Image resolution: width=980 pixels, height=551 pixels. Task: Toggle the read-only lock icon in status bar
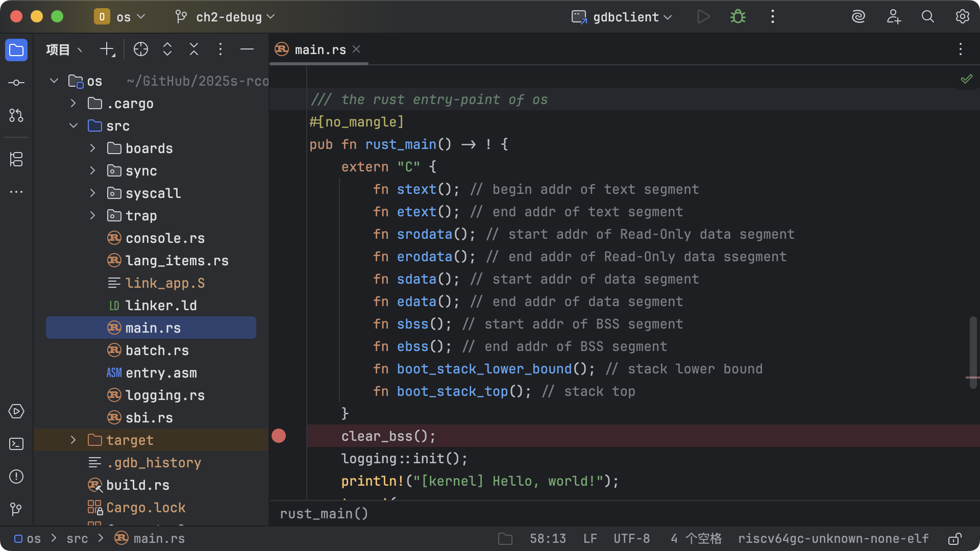(x=955, y=539)
